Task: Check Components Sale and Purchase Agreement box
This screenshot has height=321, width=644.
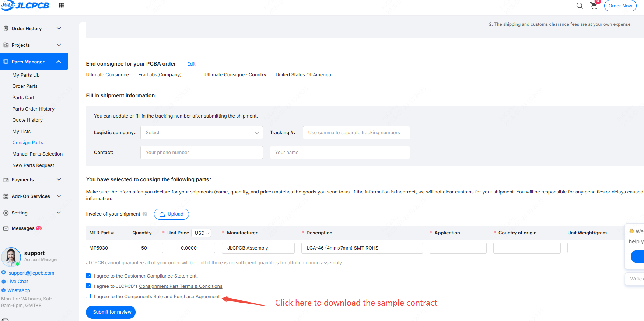Action: click(x=88, y=296)
